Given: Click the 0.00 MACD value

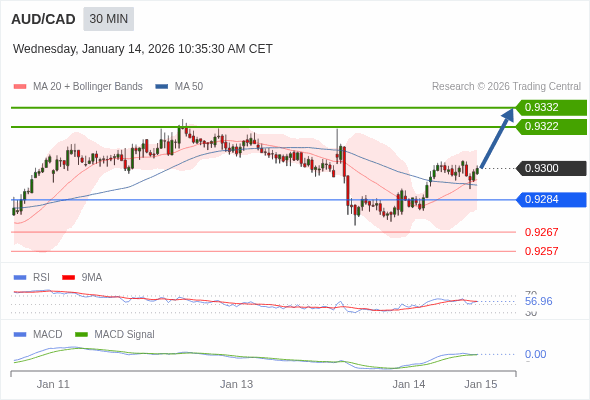Looking at the screenshot, I should [x=535, y=354].
